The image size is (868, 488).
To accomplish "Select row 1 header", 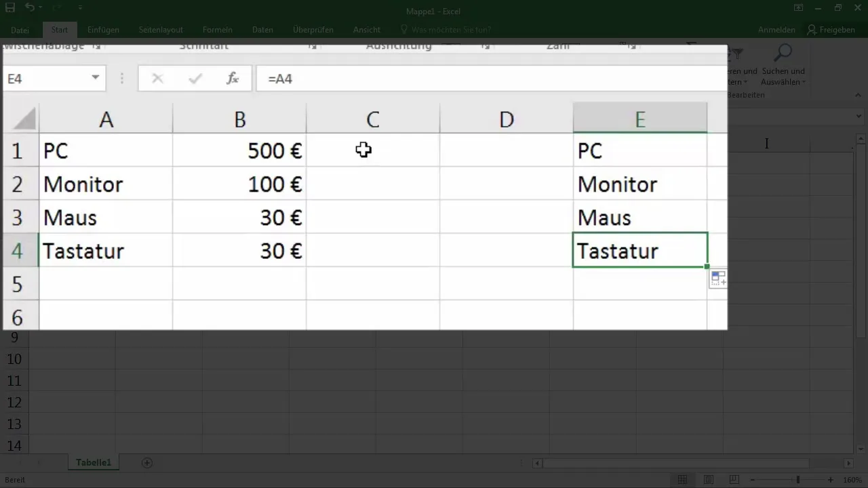I will pyautogui.click(x=20, y=150).
